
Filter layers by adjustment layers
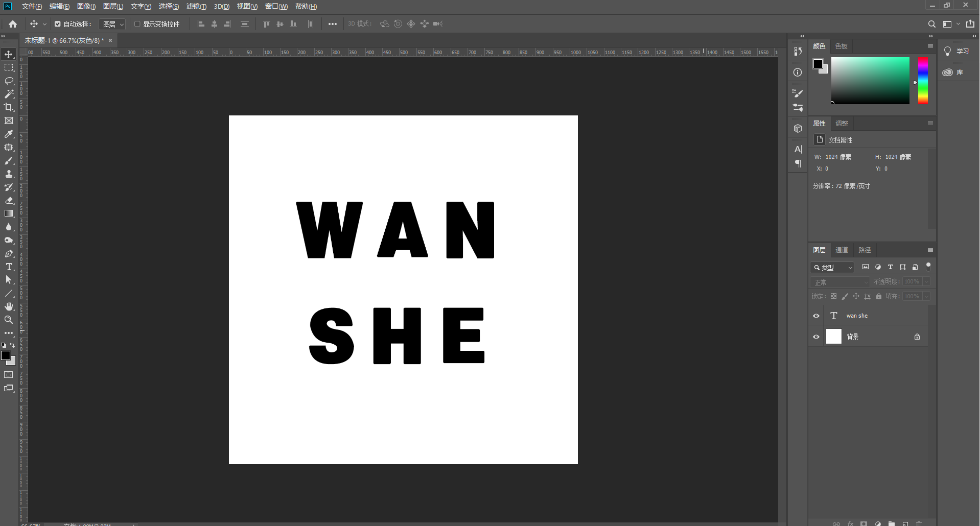pos(878,267)
